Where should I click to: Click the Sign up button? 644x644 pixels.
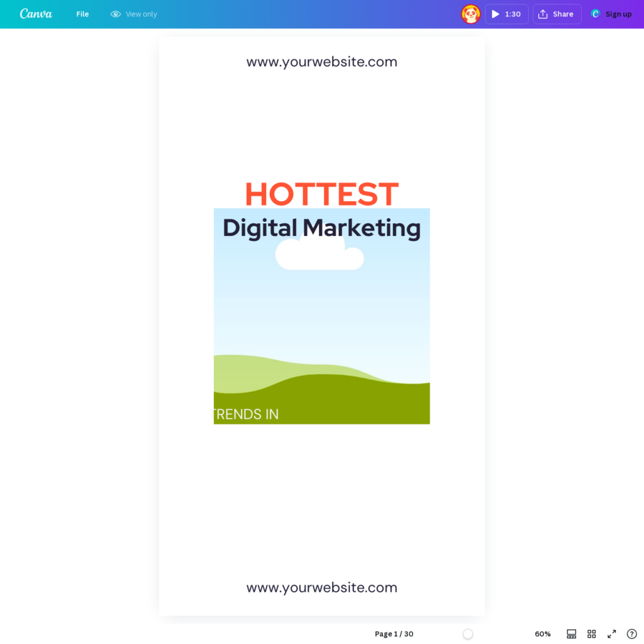tap(611, 14)
